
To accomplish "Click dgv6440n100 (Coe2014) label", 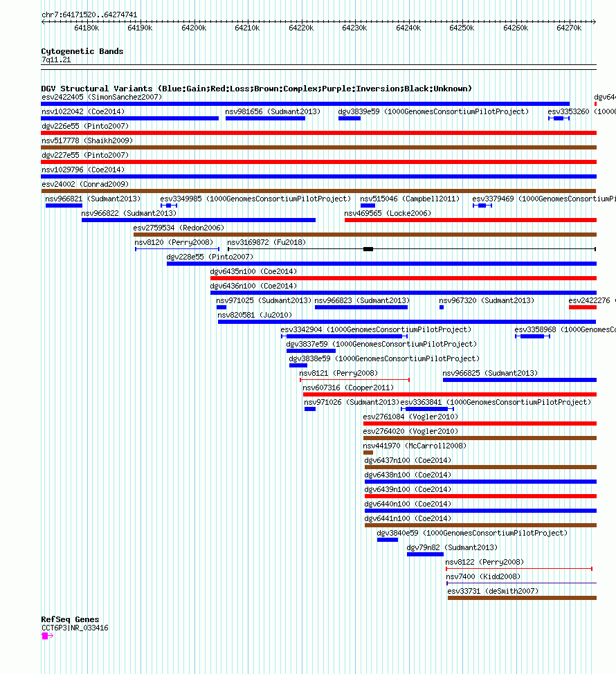I will [x=408, y=504].
